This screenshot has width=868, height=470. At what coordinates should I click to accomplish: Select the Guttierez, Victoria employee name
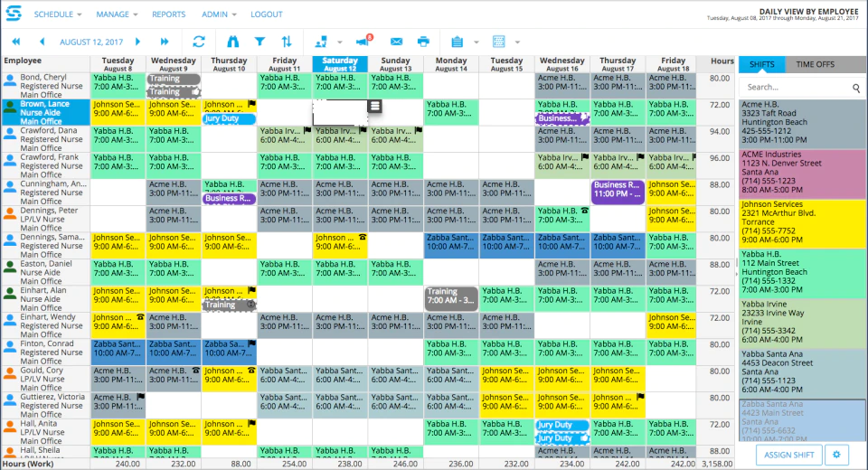click(x=52, y=397)
